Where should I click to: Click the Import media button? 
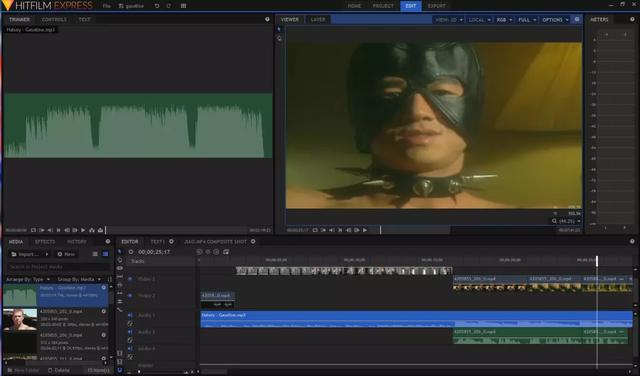25,254
